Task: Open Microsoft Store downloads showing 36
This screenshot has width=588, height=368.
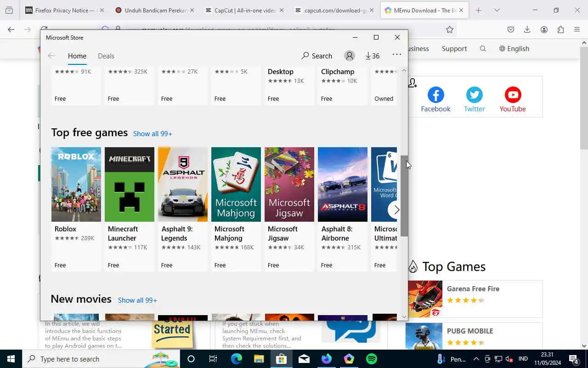Action: tap(373, 56)
